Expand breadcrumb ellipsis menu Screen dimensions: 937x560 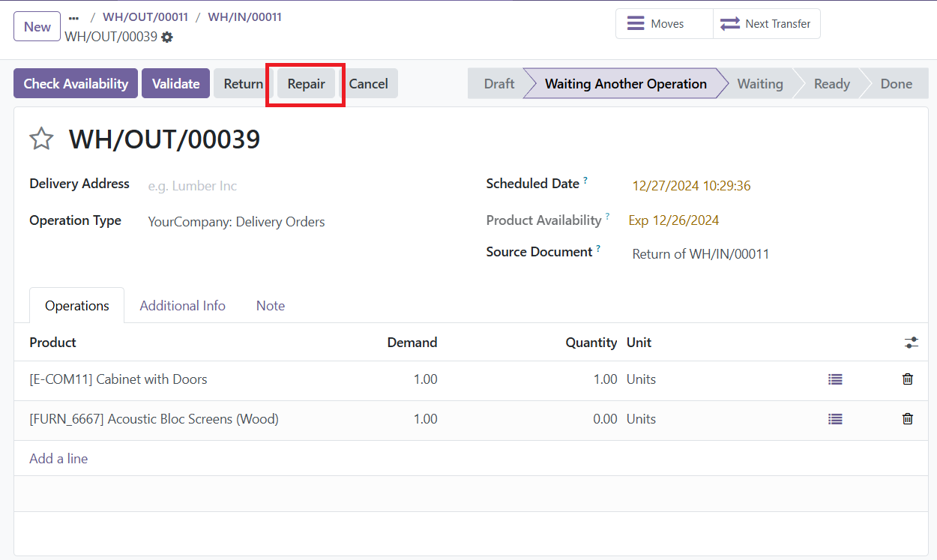pyautogui.click(x=73, y=17)
